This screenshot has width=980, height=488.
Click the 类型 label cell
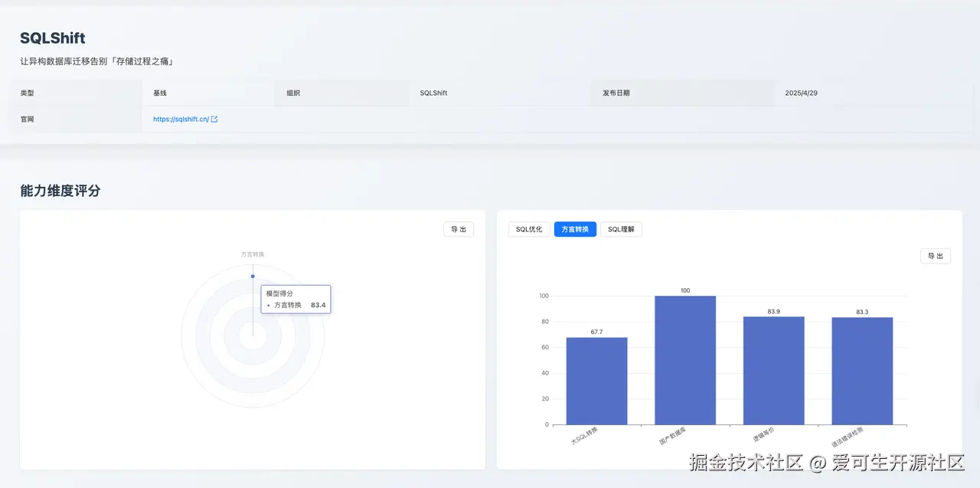[76, 93]
